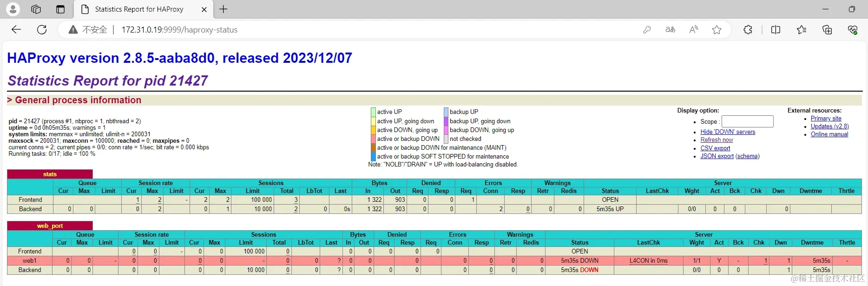Open browser essentials heart icon
868x286 pixels.
(x=853, y=30)
